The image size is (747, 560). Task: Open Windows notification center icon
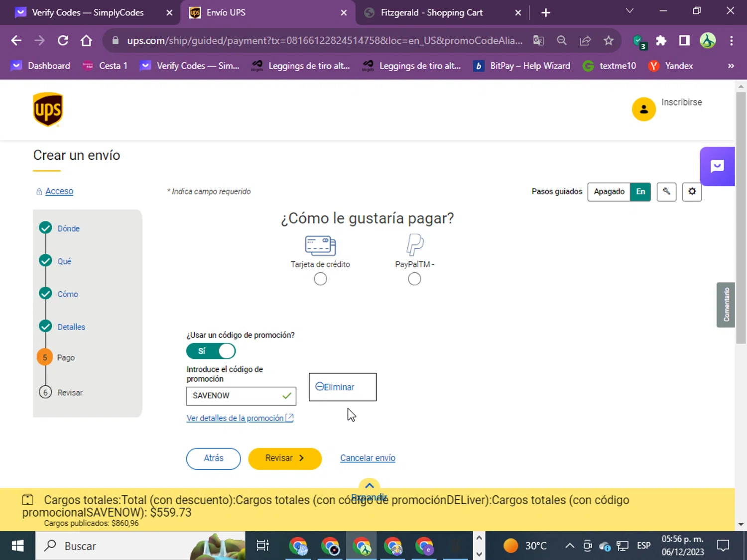coord(723,546)
